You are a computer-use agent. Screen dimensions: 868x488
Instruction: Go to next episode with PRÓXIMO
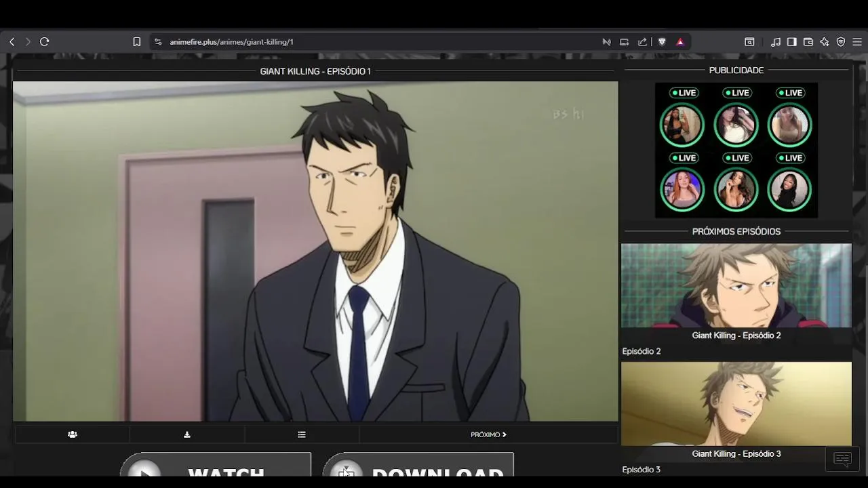tap(488, 434)
